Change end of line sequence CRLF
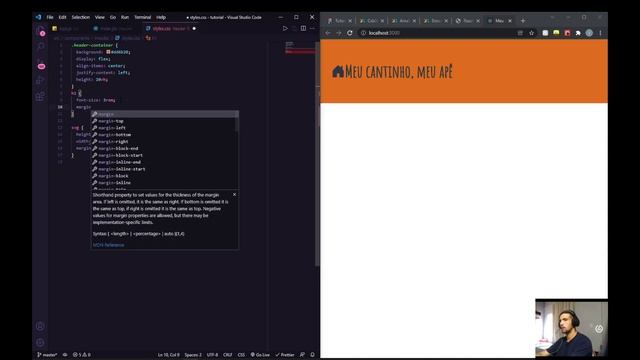 (228, 355)
